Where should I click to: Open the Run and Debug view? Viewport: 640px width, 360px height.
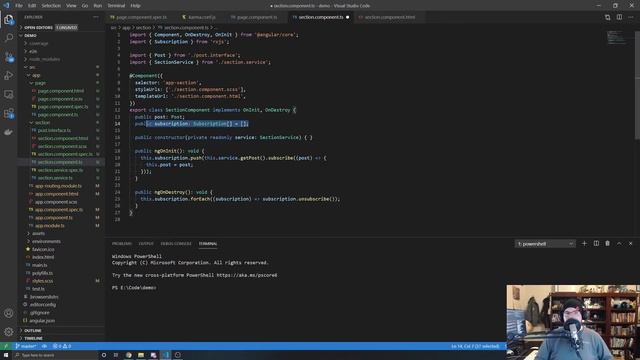click(9, 76)
